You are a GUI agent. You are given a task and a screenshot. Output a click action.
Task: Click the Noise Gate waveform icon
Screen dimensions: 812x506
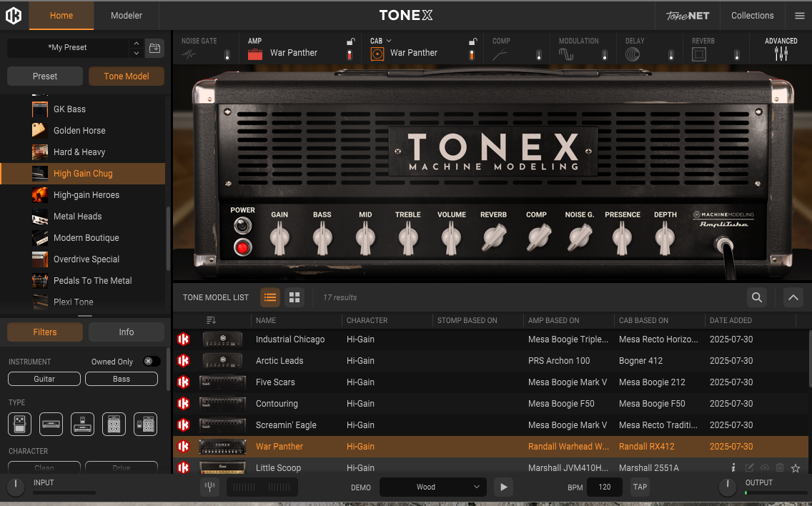coord(189,54)
